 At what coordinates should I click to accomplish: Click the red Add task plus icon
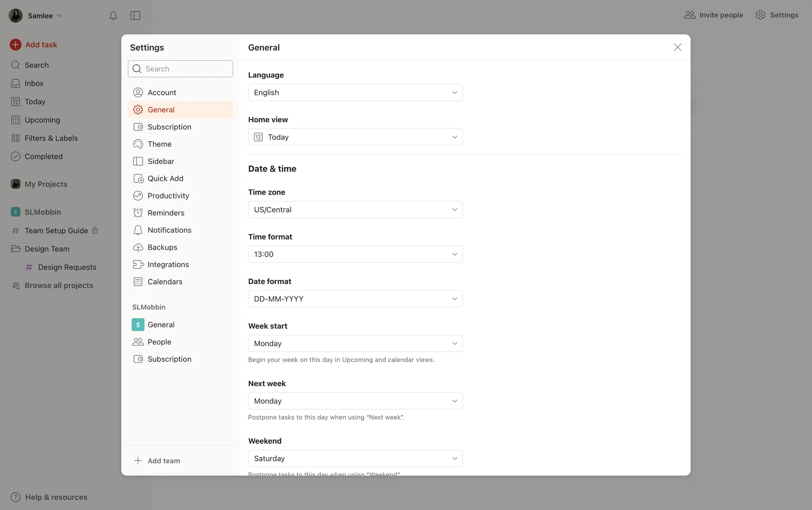tap(16, 44)
